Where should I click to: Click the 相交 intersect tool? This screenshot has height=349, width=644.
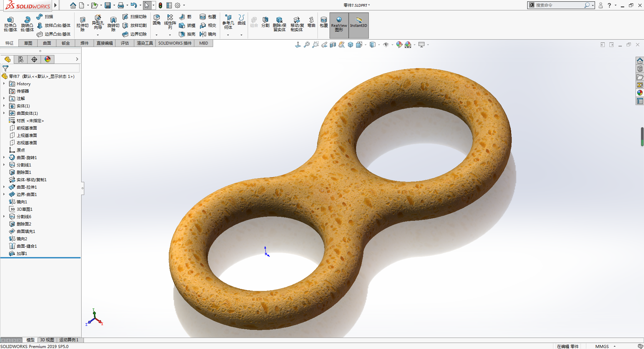click(208, 26)
